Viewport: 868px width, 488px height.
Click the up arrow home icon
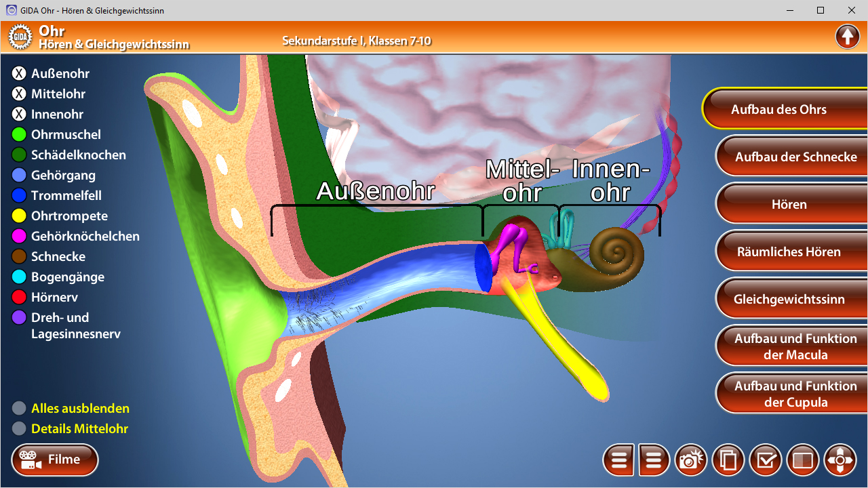[848, 36]
